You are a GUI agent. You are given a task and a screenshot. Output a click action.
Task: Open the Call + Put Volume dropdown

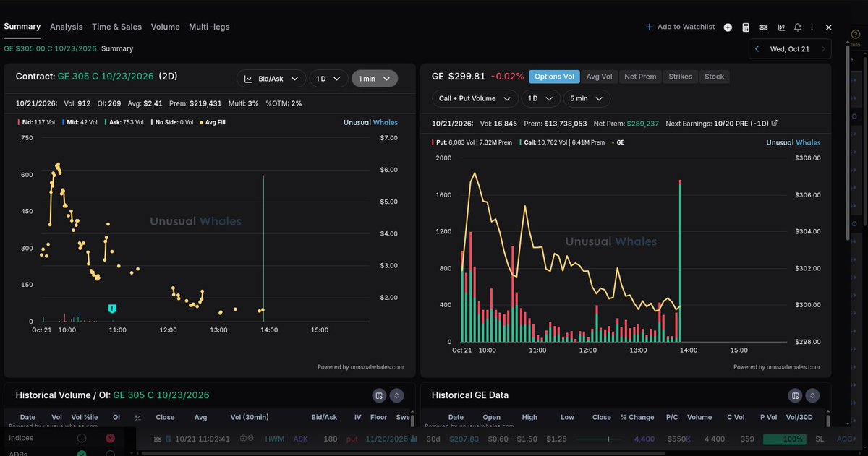click(x=475, y=98)
